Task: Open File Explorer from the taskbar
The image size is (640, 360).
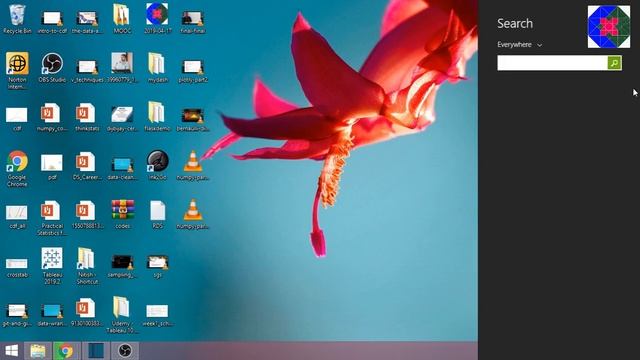Action: [38, 351]
